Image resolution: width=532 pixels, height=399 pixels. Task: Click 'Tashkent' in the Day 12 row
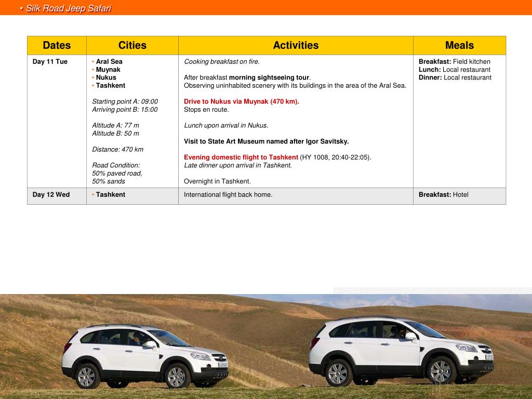coord(110,194)
